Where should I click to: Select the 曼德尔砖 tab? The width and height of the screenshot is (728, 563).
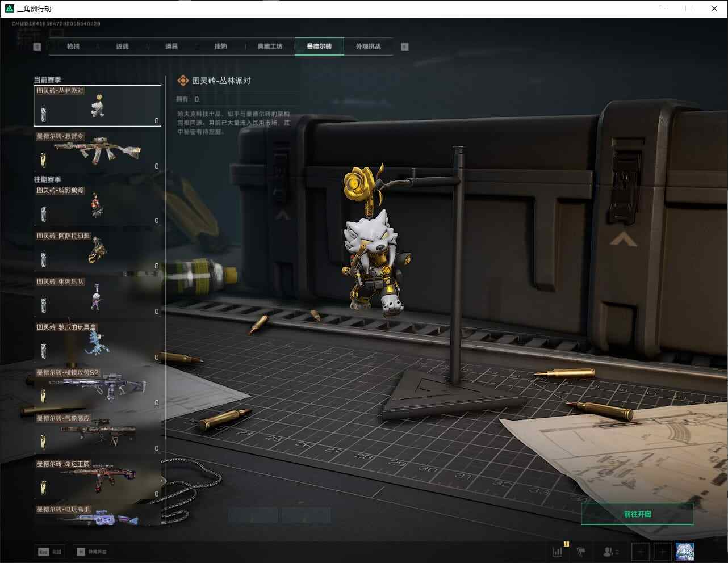(x=319, y=47)
